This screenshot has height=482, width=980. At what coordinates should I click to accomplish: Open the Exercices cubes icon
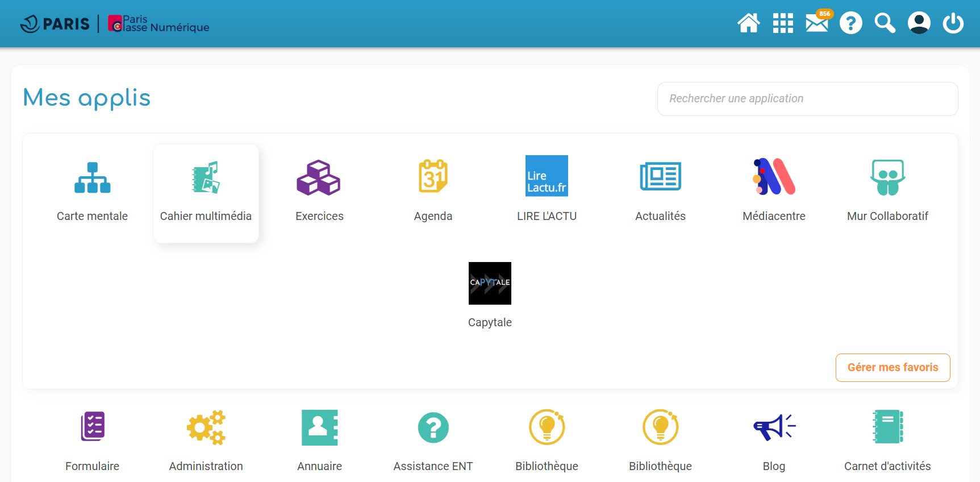point(319,177)
